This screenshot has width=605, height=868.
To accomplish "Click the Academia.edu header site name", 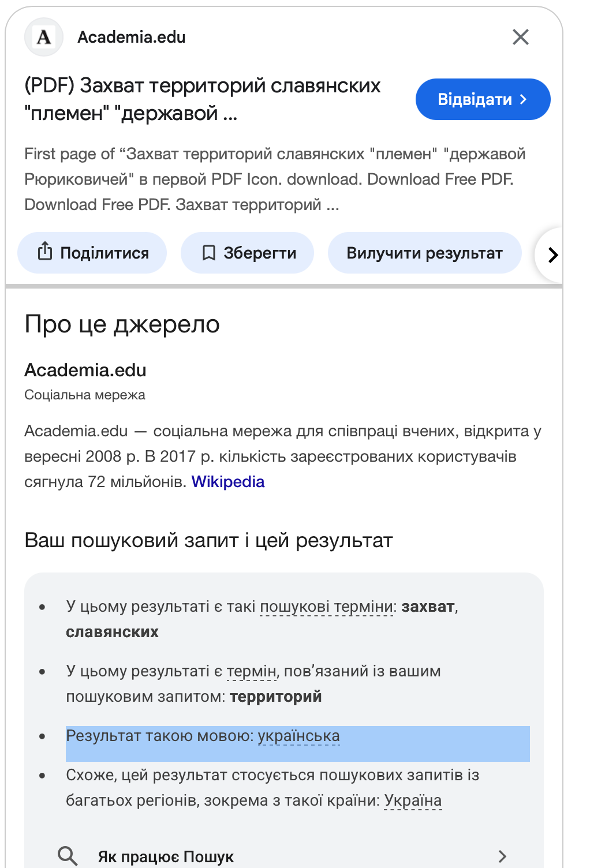I will point(132,38).
